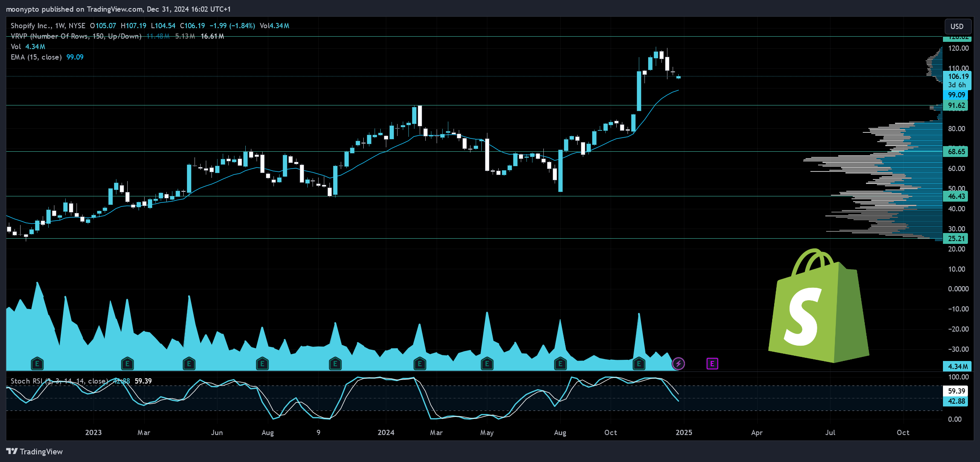
Task: Click the moonypto published on TradingView.com header
Action: click(118, 9)
